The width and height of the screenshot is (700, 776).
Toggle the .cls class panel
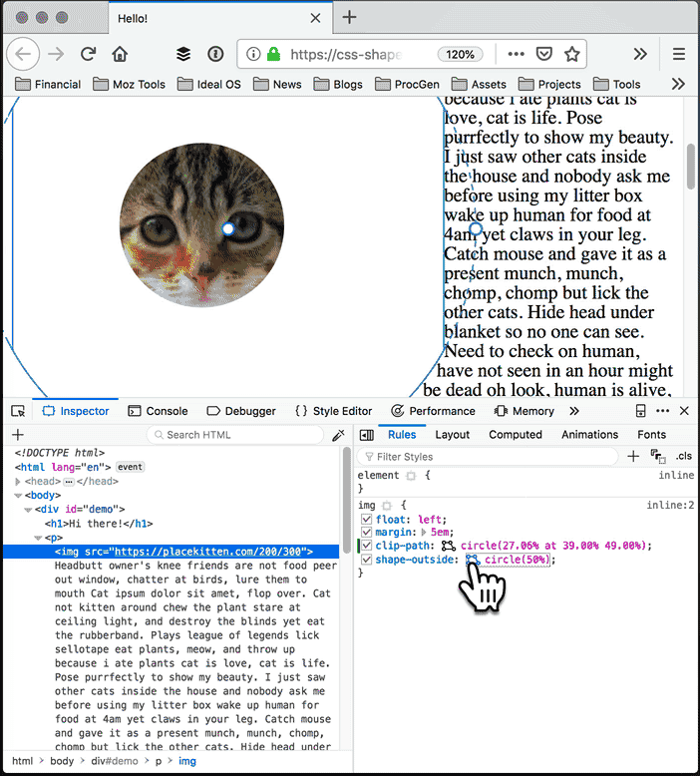coord(684,456)
